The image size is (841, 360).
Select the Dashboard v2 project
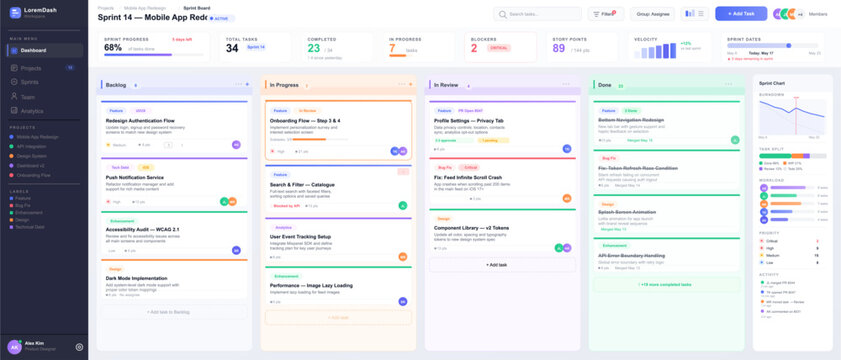coord(28,165)
